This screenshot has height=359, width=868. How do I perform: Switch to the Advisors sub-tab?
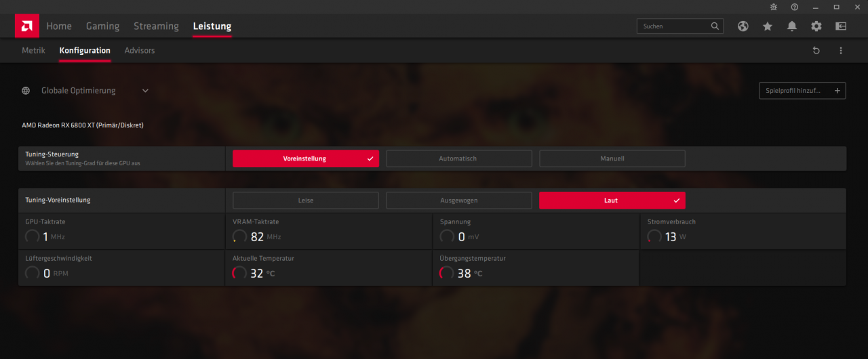point(140,51)
